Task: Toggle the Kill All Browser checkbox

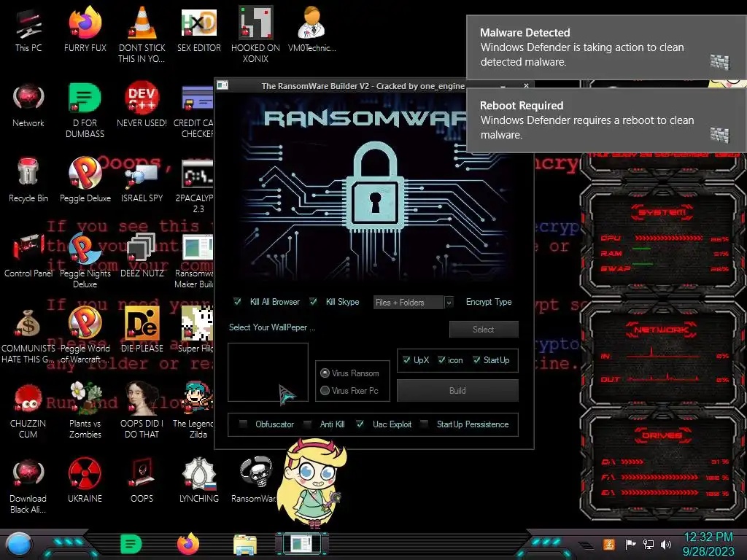Action: (x=237, y=301)
